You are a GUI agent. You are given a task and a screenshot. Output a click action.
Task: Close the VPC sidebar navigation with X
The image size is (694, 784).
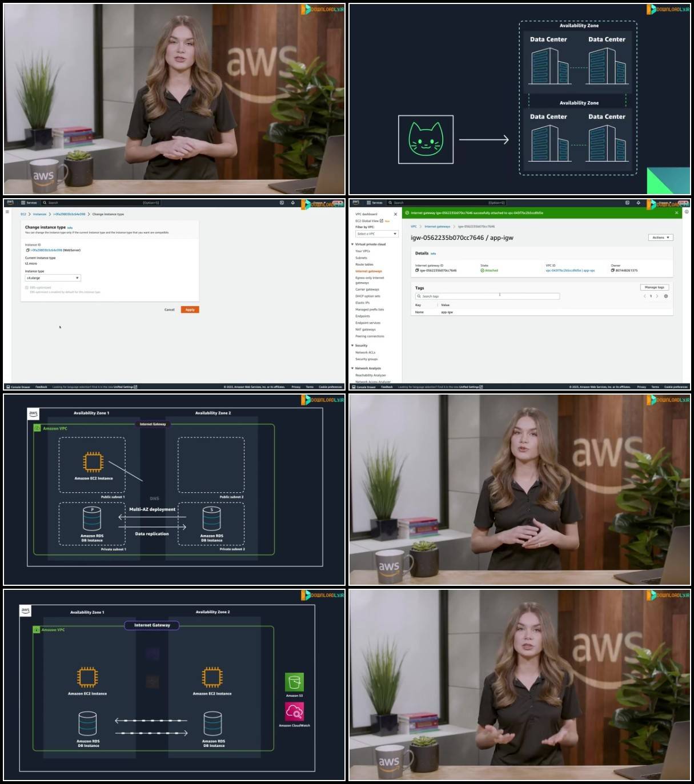(x=395, y=214)
